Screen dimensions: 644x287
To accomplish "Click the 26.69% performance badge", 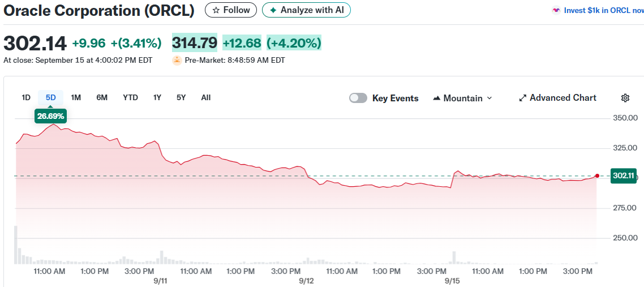I will [51, 116].
